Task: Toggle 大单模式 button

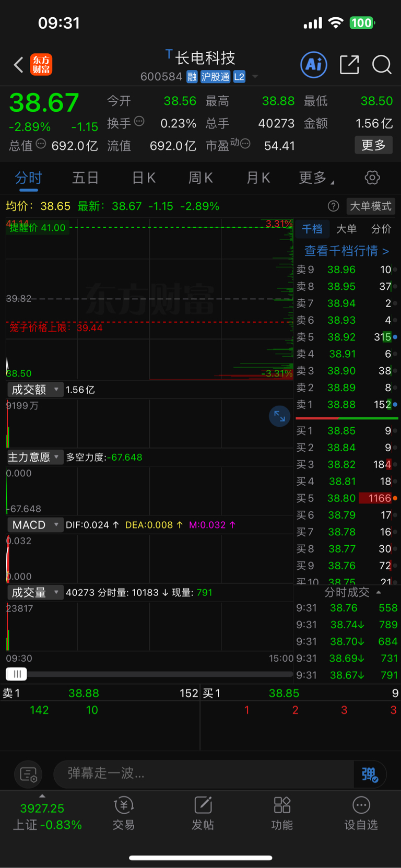Action: (x=371, y=206)
